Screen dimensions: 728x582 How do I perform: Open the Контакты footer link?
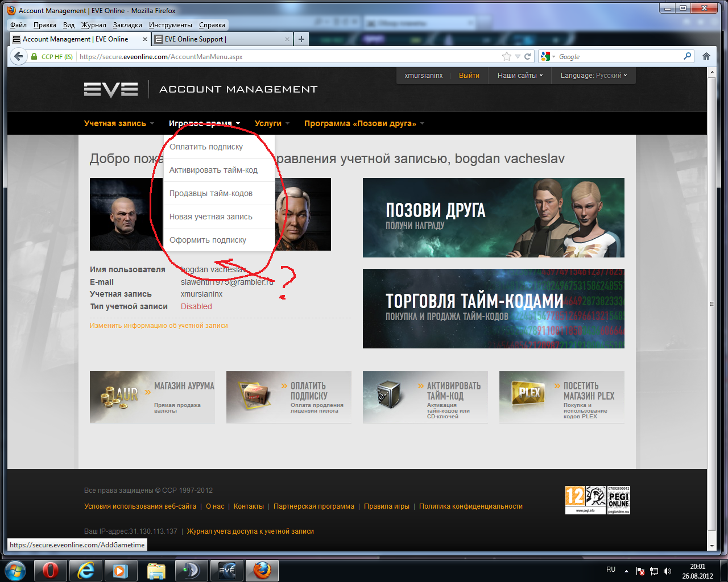[249, 506]
